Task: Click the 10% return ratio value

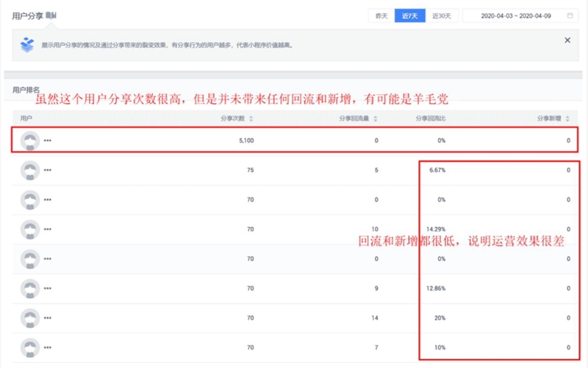Action: tap(440, 347)
